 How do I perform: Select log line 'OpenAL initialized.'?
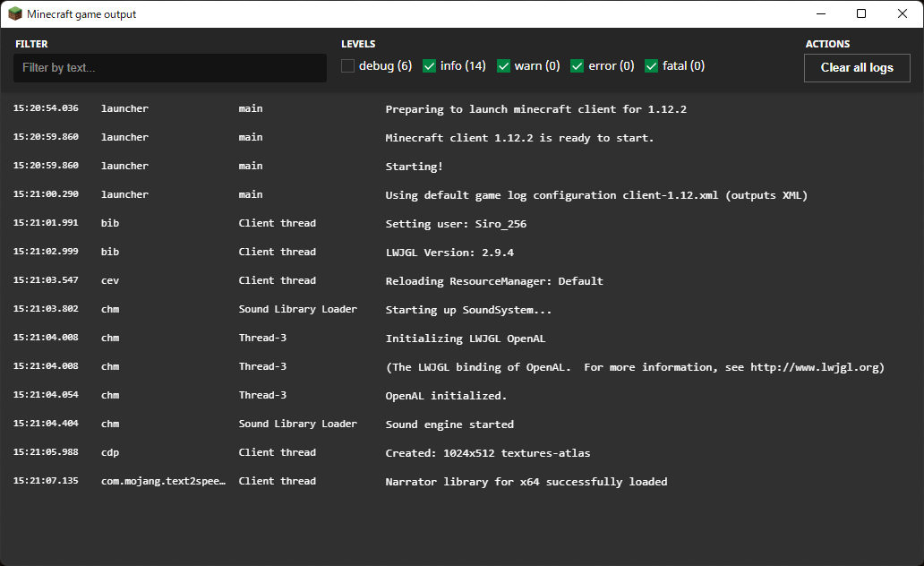pyautogui.click(x=446, y=396)
